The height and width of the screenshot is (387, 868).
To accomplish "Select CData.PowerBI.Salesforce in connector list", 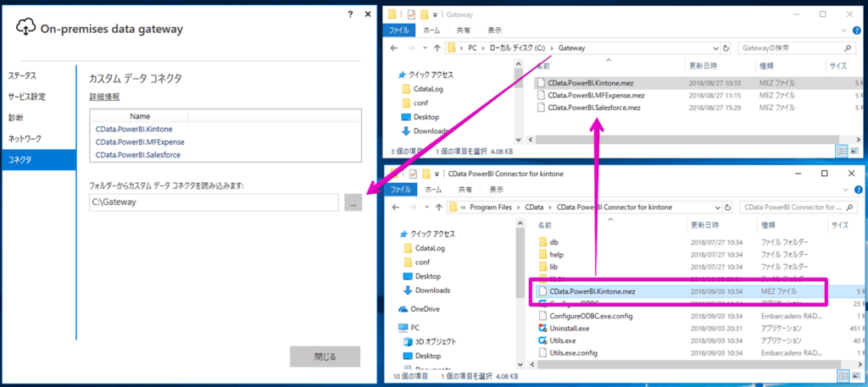I will point(138,155).
